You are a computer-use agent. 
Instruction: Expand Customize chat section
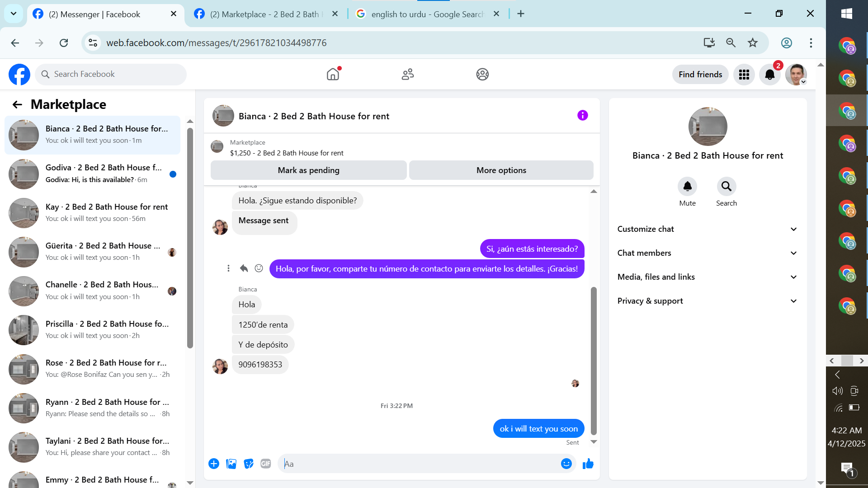click(x=707, y=229)
